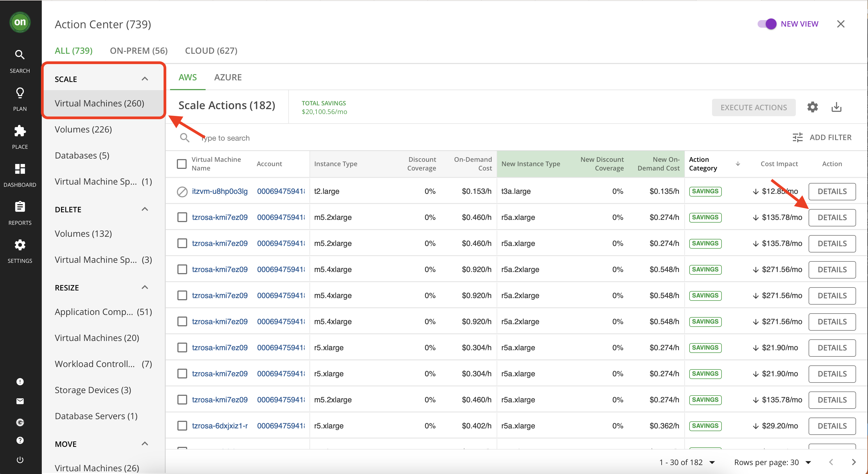
Task: Select Scale Volumes (226)
Action: [x=83, y=129]
